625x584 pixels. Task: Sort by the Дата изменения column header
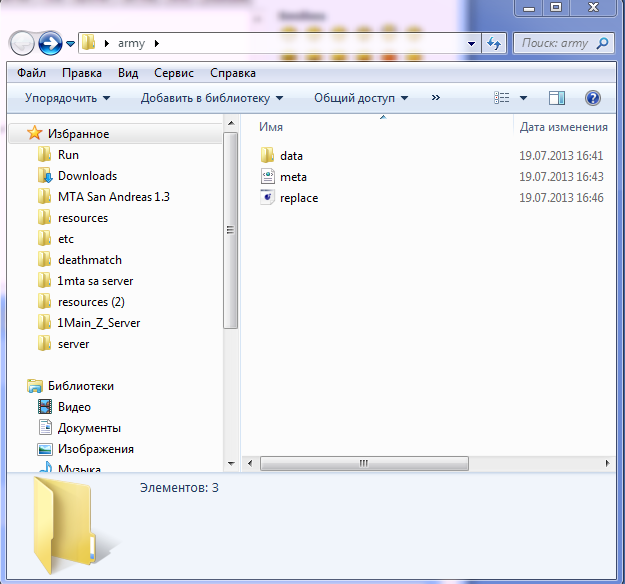point(564,127)
